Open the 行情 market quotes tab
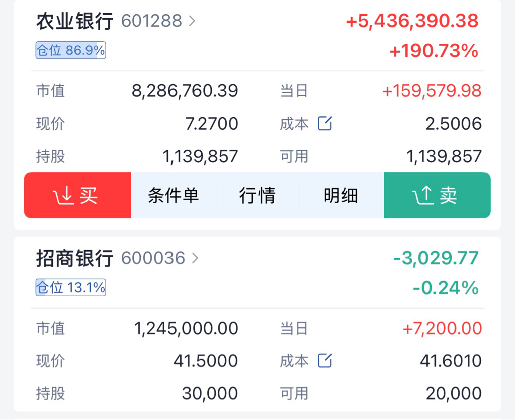515x420 pixels. coord(257,195)
